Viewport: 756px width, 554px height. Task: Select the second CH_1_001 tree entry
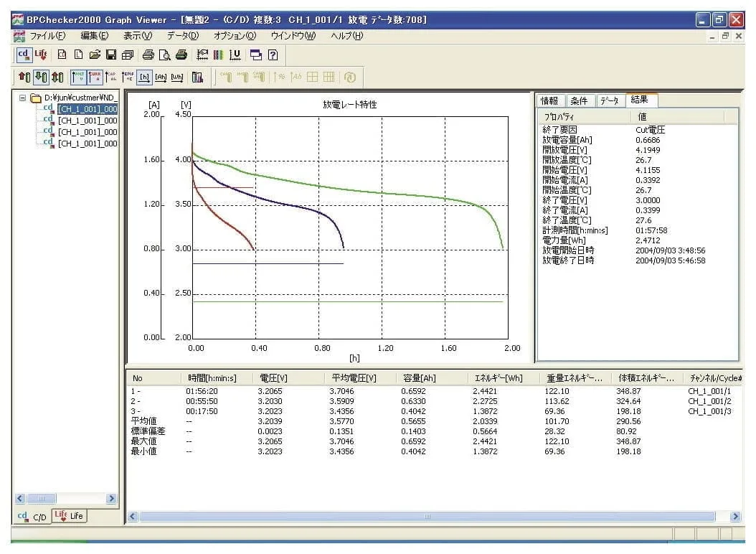[87, 121]
